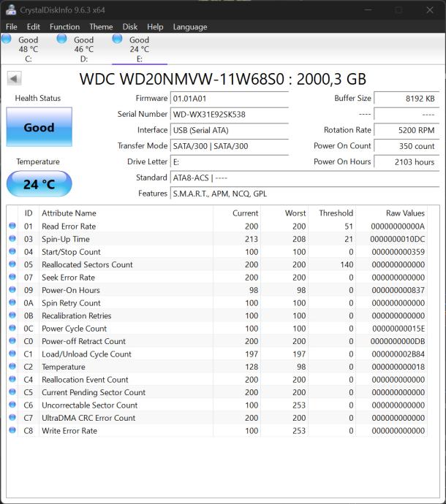Click status dot for Read Error Rate

tap(12, 226)
